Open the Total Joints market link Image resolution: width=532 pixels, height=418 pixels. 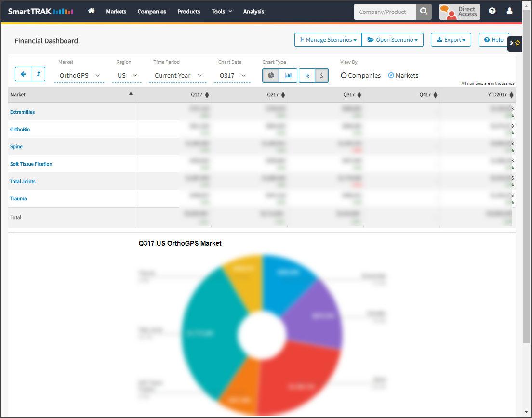pyautogui.click(x=23, y=181)
